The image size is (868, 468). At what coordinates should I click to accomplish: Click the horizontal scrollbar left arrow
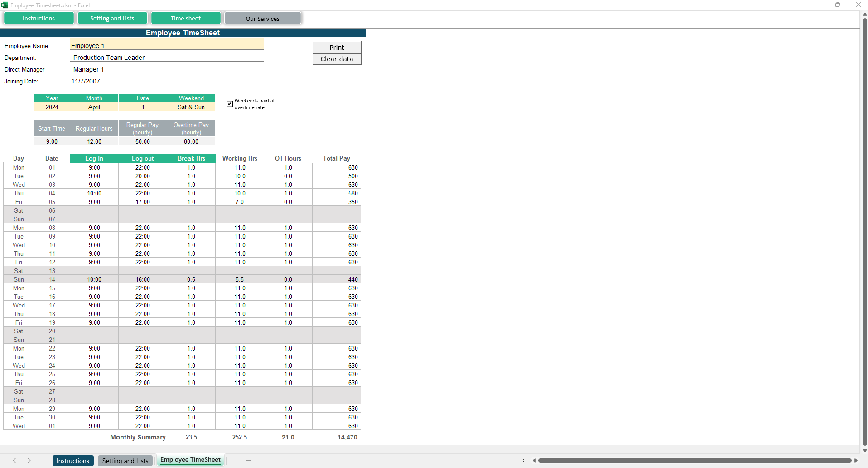[x=534, y=461]
